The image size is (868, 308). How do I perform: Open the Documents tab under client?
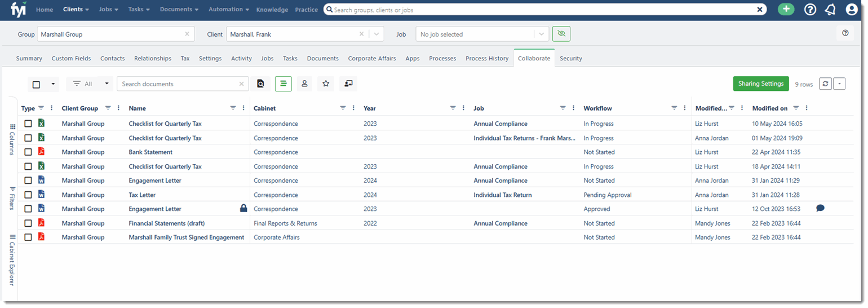323,58
